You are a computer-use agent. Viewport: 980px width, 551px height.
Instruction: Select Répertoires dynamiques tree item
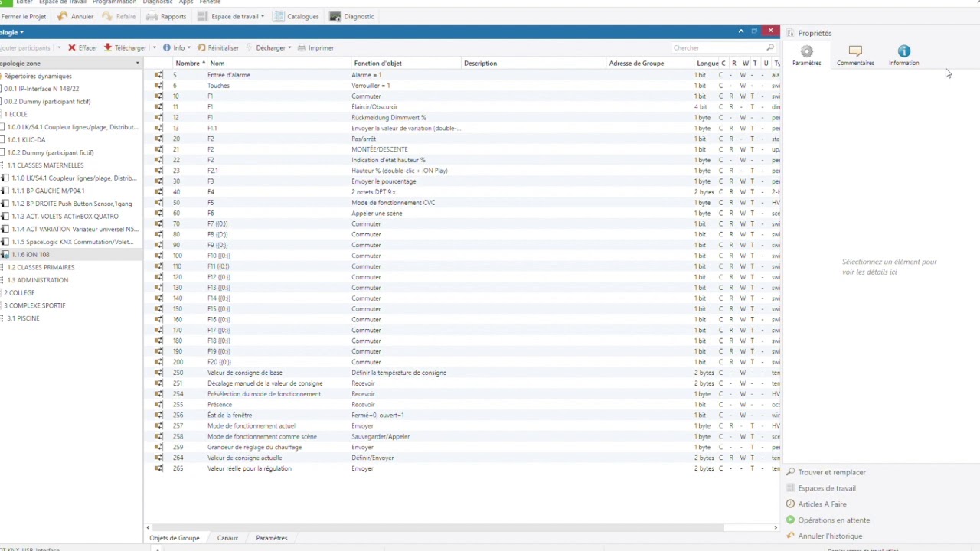coord(38,76)
